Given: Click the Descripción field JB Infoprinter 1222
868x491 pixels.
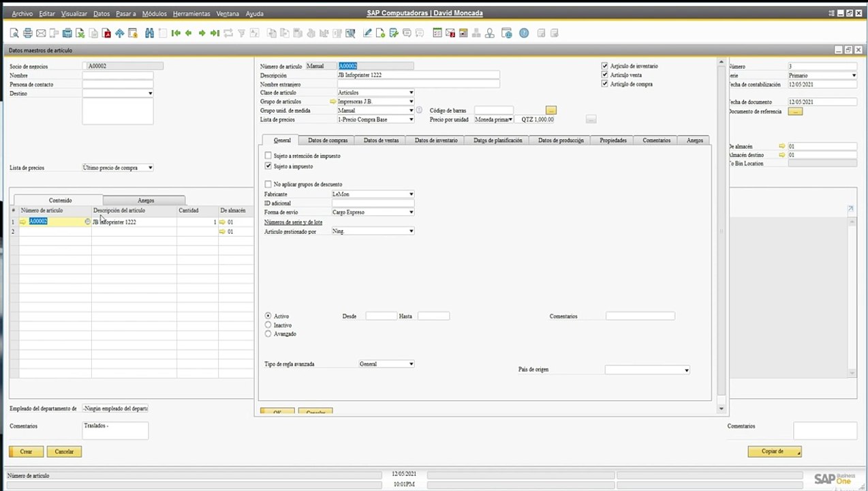Looking at the screenshot, I should point(418,75).
